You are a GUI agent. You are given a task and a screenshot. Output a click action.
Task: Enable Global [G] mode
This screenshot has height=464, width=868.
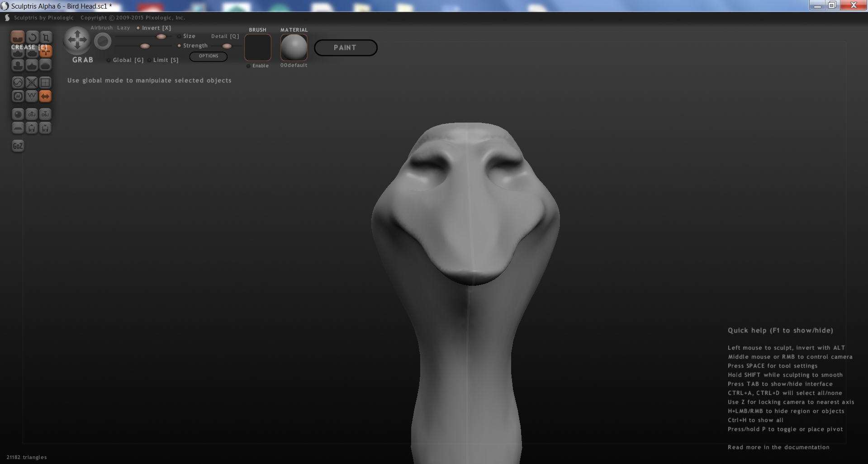tap(125, 60)
